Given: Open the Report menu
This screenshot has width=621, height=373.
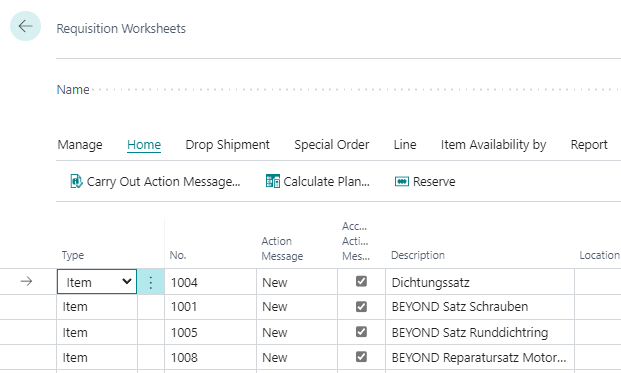Looking at the screenshot, I should click(x=589, y=145).
